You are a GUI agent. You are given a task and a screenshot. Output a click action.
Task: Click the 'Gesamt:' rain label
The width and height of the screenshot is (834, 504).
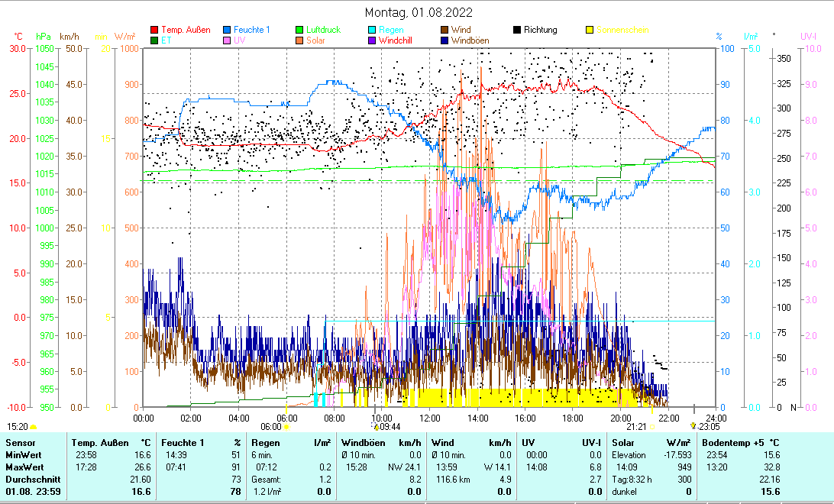click(x=267, y=480)
